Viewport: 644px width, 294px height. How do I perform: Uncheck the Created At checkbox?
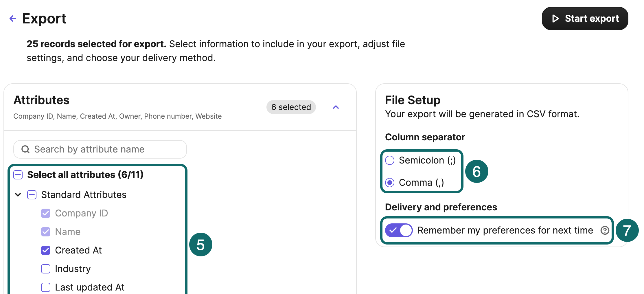[45, 250]
